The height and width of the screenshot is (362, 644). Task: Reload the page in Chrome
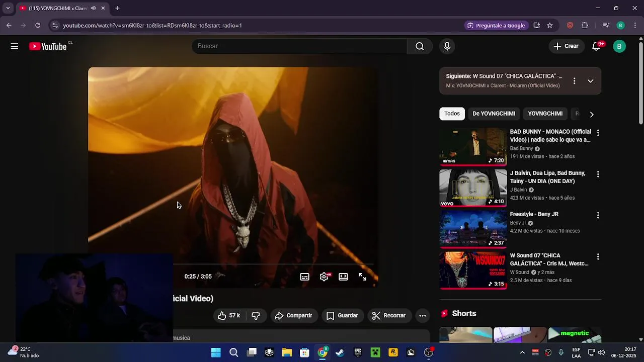coord(38,25)
